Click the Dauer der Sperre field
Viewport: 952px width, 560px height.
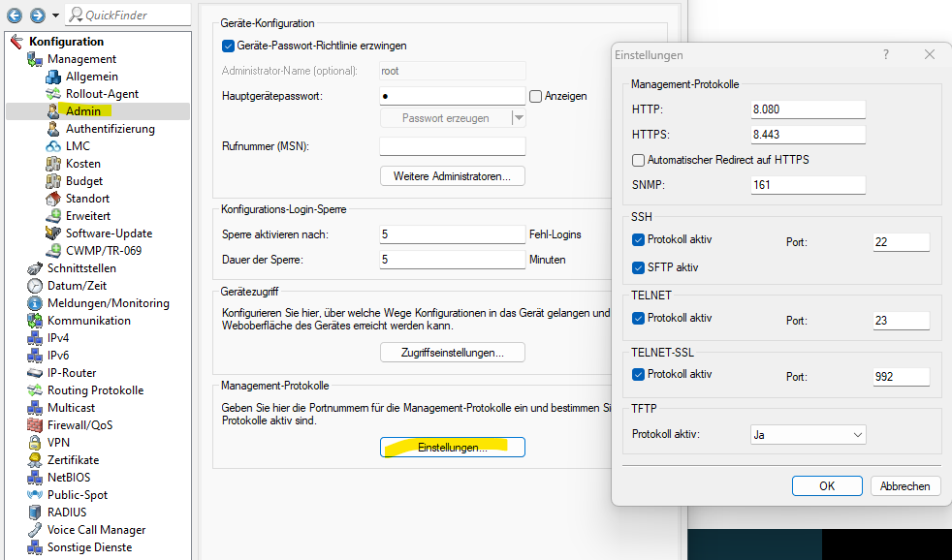pyautogui.click(x=453, y=260)
